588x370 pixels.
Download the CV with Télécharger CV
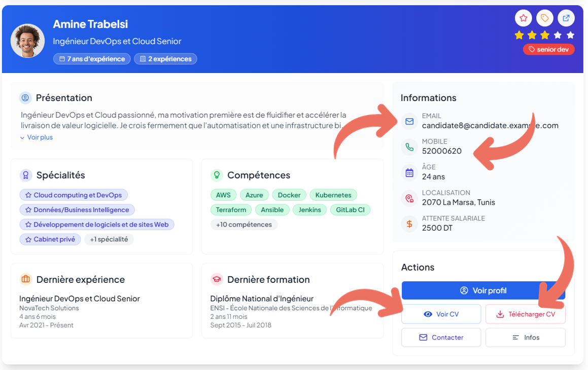[x=525, y=314]
